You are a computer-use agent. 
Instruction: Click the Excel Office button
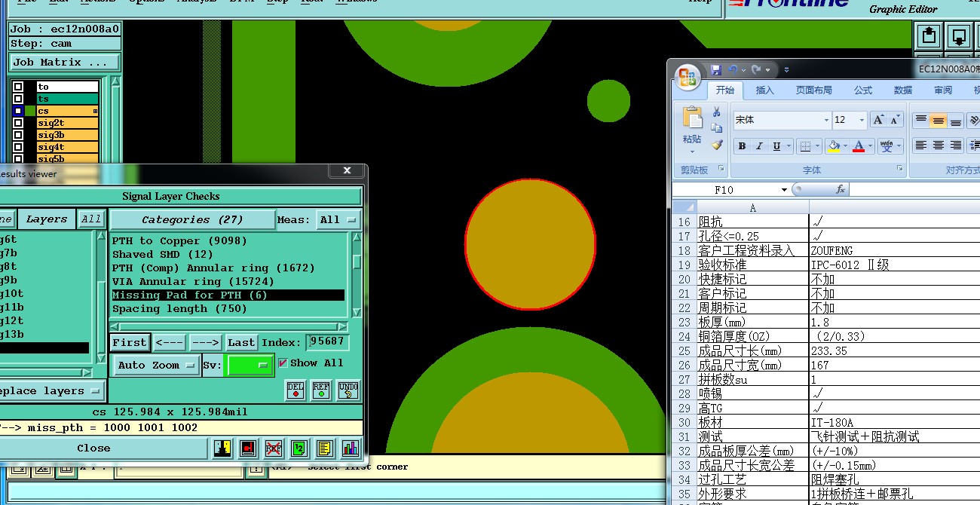point(688,76)
